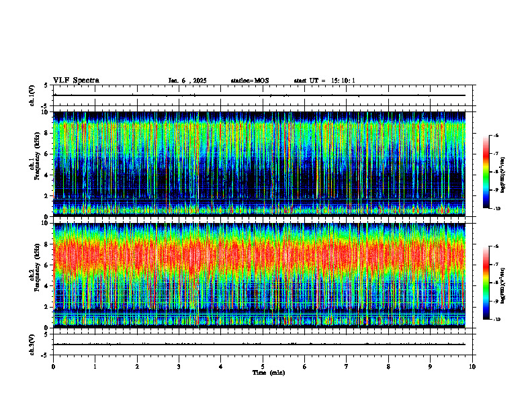Click the "4" tick on ch.2 frequency axis
532x411 pixels.
(47, 286)
